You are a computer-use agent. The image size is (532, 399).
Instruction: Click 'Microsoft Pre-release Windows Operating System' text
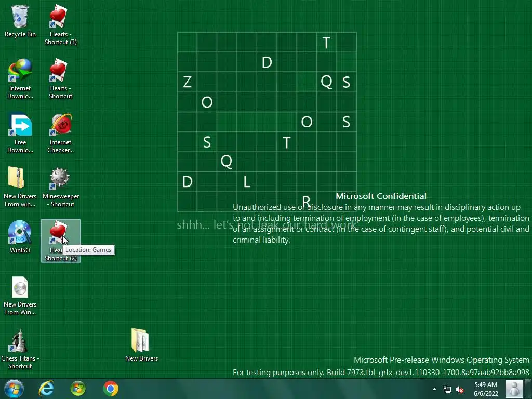coord(442,360)
